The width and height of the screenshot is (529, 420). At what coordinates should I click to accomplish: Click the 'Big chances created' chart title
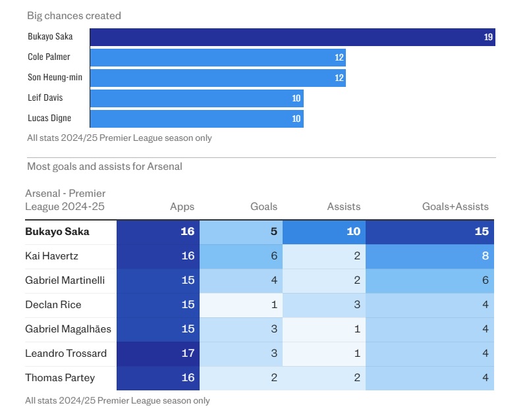click(x=74, y=16)
